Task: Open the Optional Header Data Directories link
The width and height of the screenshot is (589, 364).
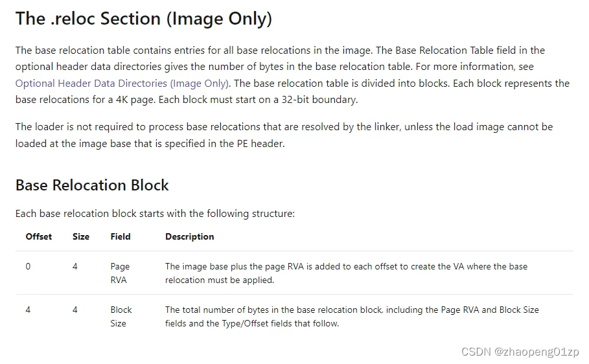Action: (122, 83)
